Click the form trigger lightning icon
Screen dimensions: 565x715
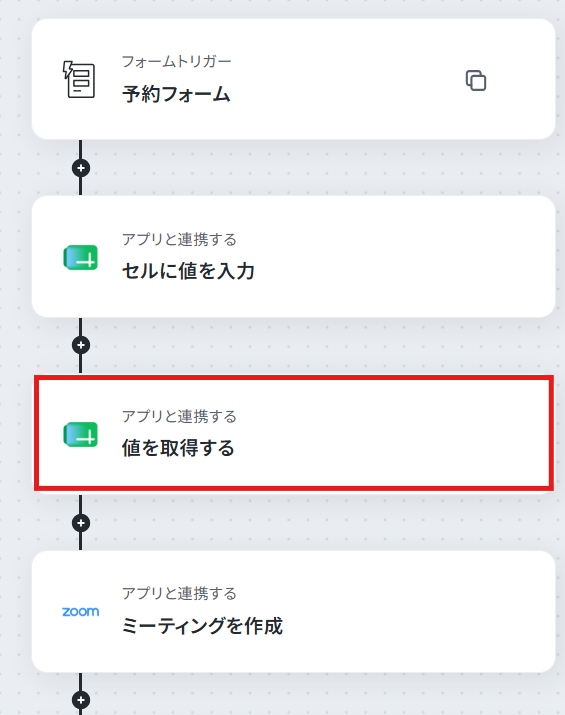coord(79,79)
